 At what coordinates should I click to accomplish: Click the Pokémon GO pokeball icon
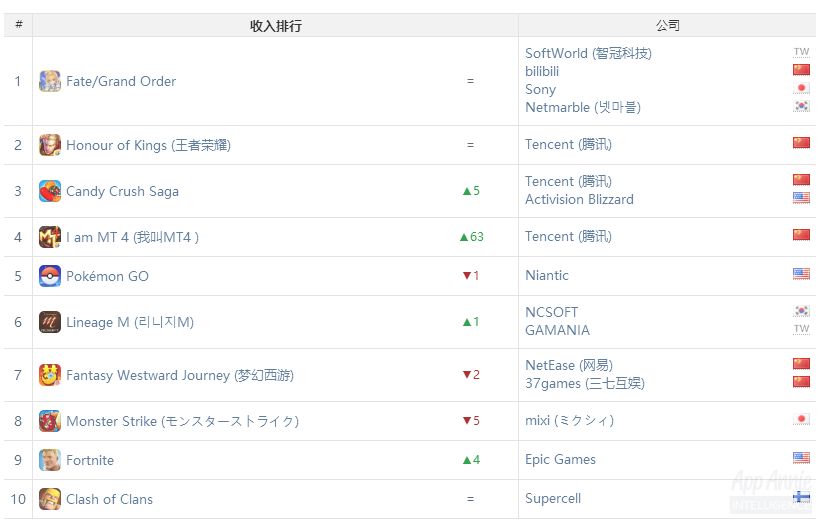point(49,276)
